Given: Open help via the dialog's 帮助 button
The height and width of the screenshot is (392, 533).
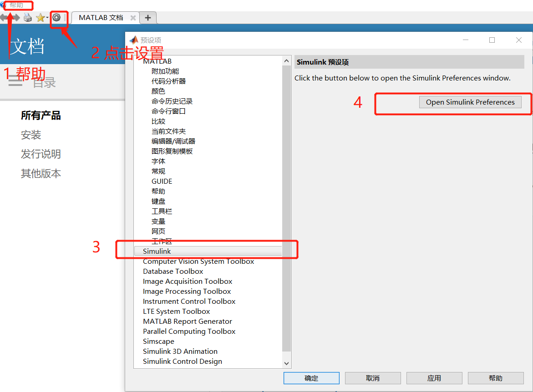Looking at the screenshot, I should (x=496, y=378).
